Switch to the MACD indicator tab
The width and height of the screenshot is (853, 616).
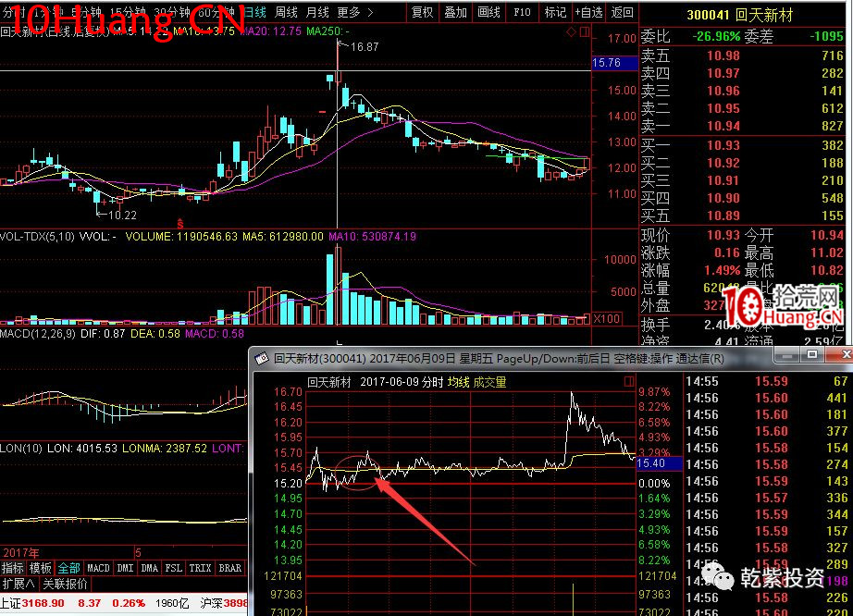tap(98, 568)
